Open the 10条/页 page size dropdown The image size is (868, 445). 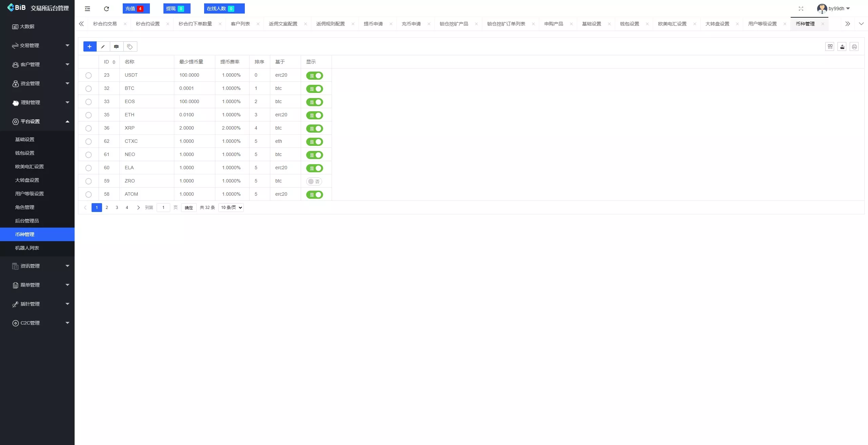coord(231,207)
